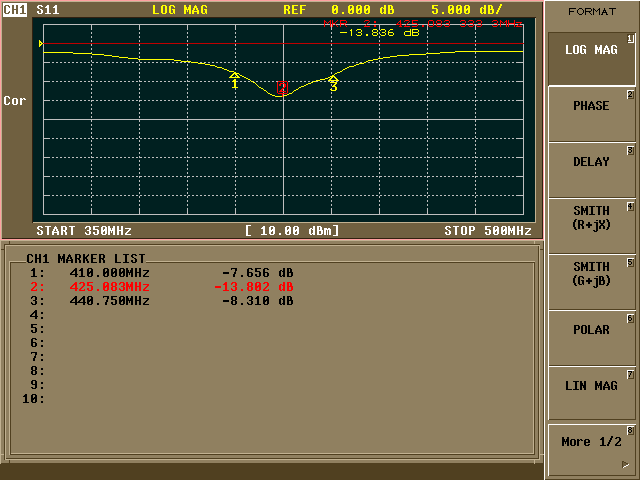The height and width of the screenshot is (480, 640).
Task: Click the Cor correction status label
Action: pyautogui.click(x=15, y=101)
